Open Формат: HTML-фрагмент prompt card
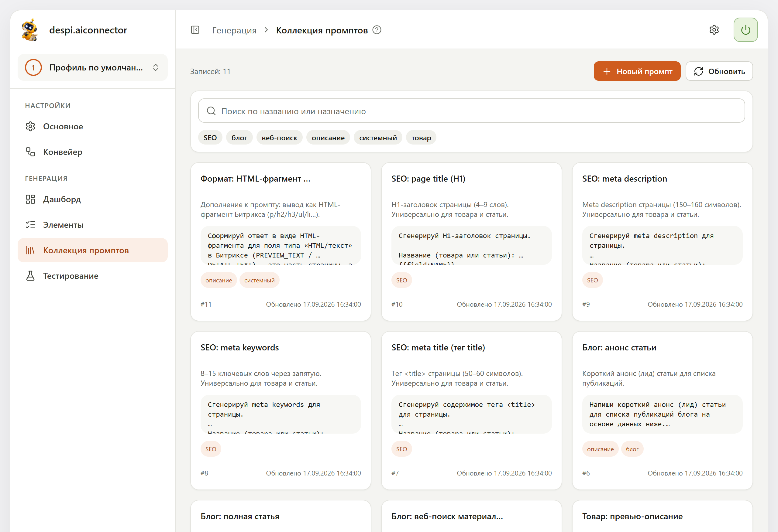 pyautogui.click(x=281, y=242)
